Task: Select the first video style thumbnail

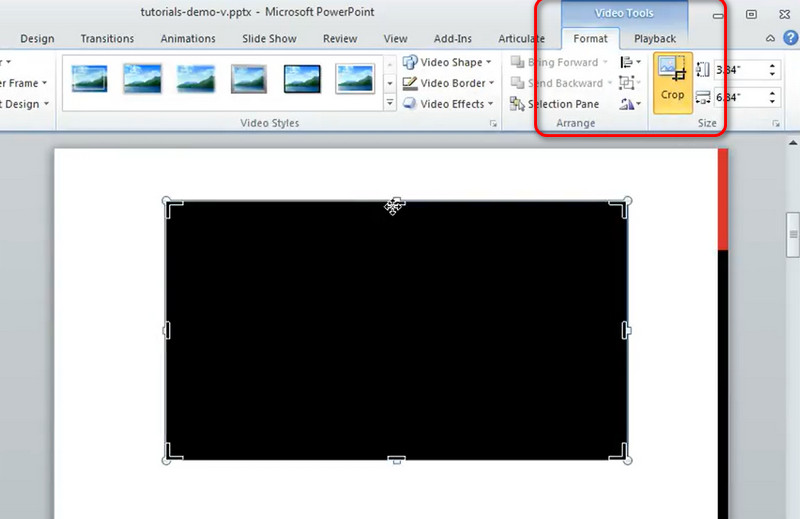Action: pyautogui.click(x=89, y=79)
